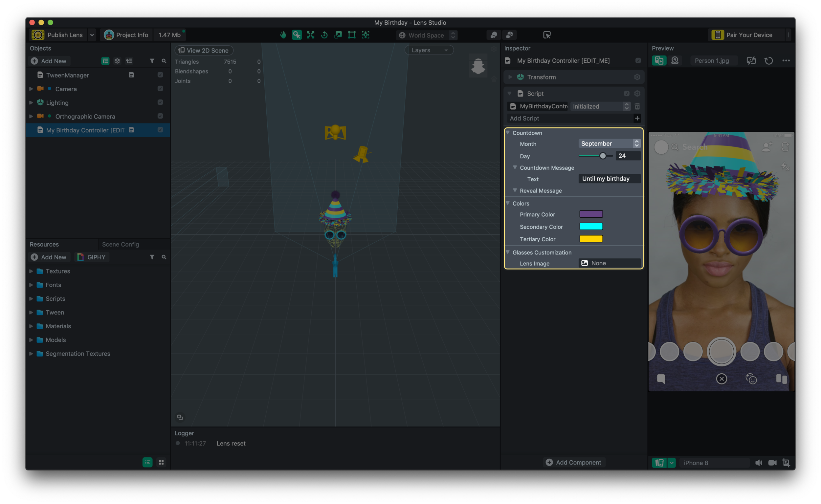Click the Publish Lens button

pos(58,35)
